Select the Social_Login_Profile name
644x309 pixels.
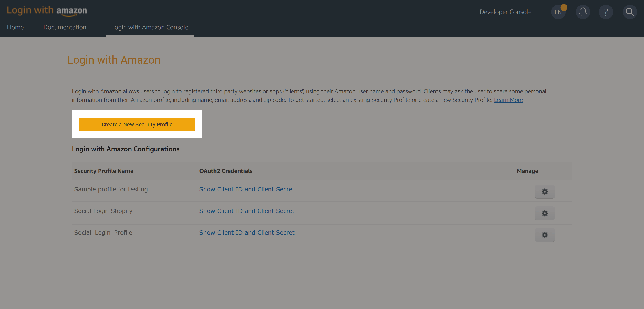point(103,233)
